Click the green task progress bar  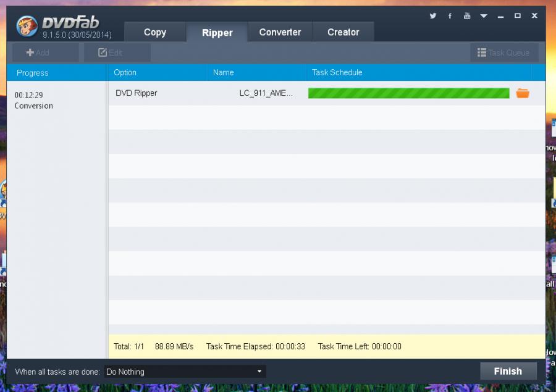pos(408,93)
